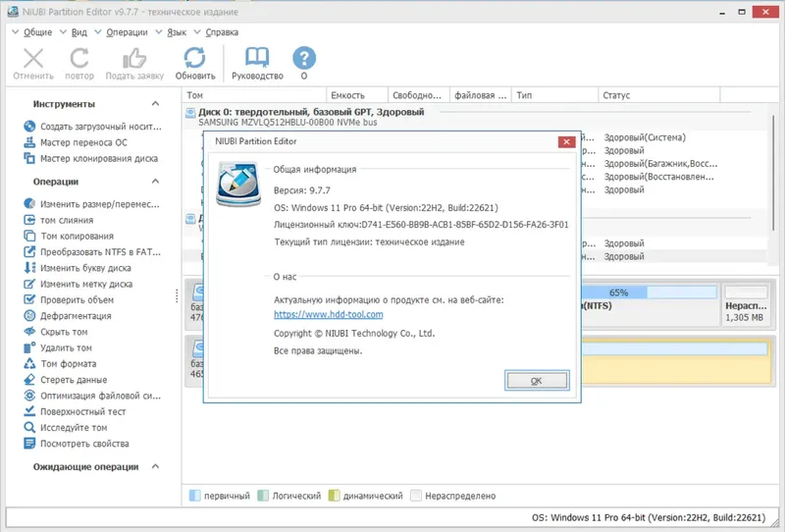
Task: Launch Создать загрузочный носитель tool
Action: tap(92, 127)
